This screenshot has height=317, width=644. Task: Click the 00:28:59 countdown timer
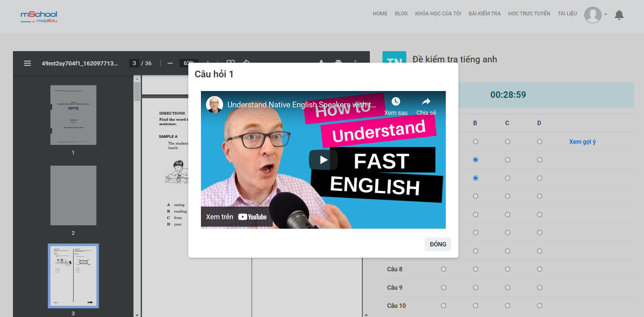[x=508, y=95]
